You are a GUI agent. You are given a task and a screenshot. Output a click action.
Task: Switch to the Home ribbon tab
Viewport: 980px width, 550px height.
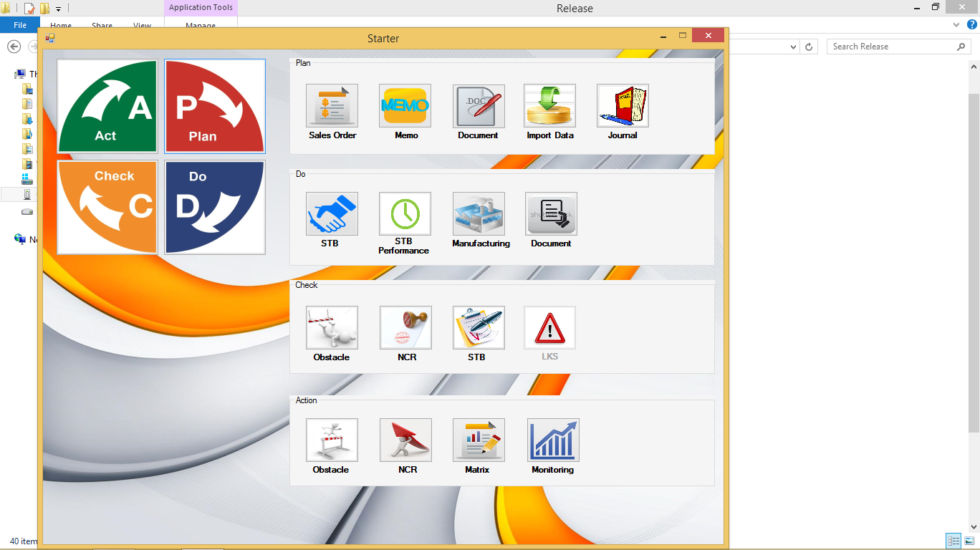click(x=61, y=26)
